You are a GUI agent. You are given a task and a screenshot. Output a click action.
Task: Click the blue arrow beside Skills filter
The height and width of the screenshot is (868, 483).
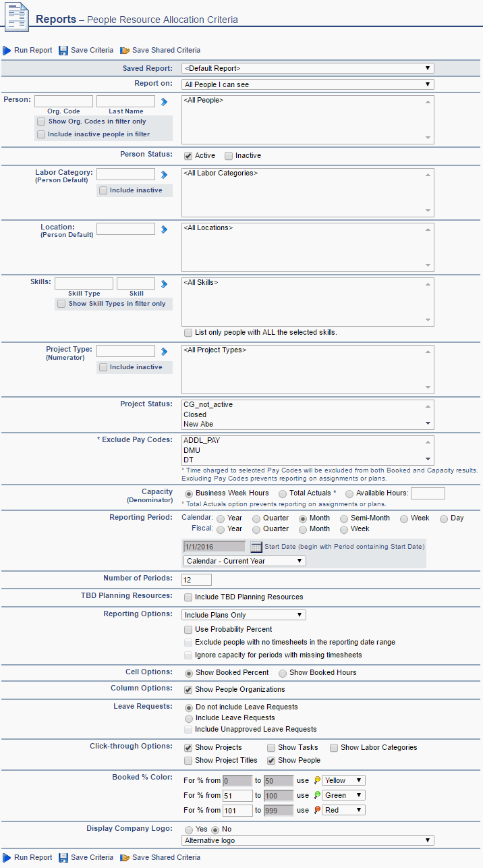pyautogui.click(x=163, y=284)
